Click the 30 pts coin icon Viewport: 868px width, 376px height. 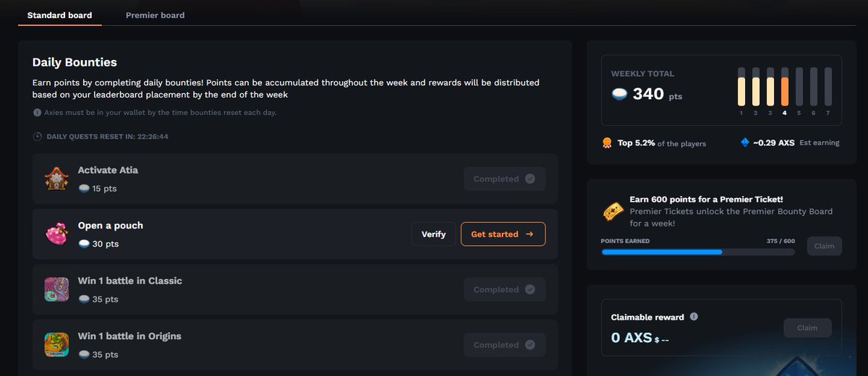(x=84, y=244)
